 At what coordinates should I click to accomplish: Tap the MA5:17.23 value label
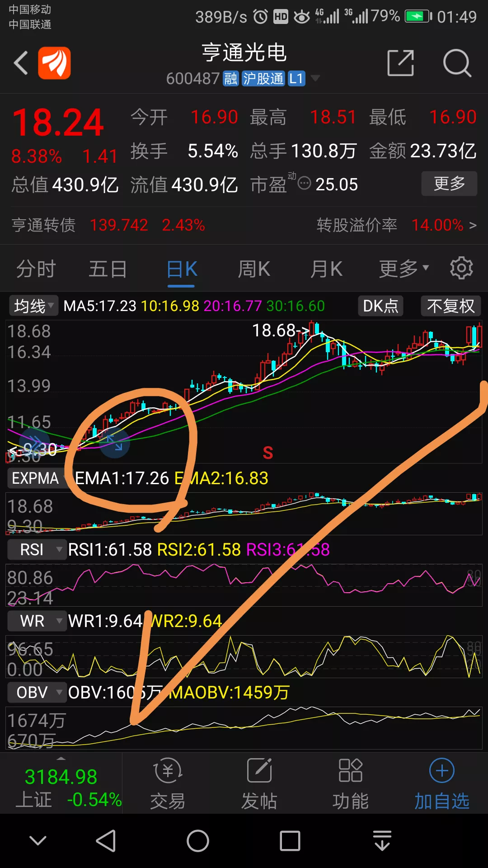coord(99,306)
